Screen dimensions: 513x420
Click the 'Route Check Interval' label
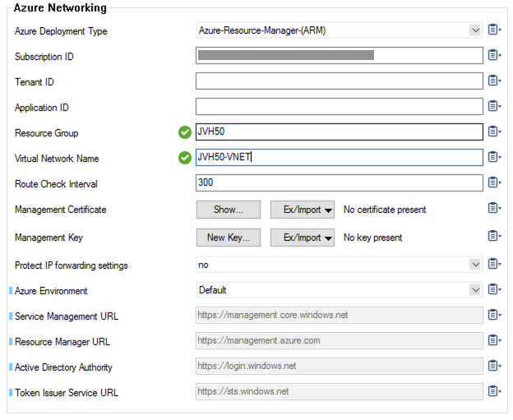(x=56, y=184)
